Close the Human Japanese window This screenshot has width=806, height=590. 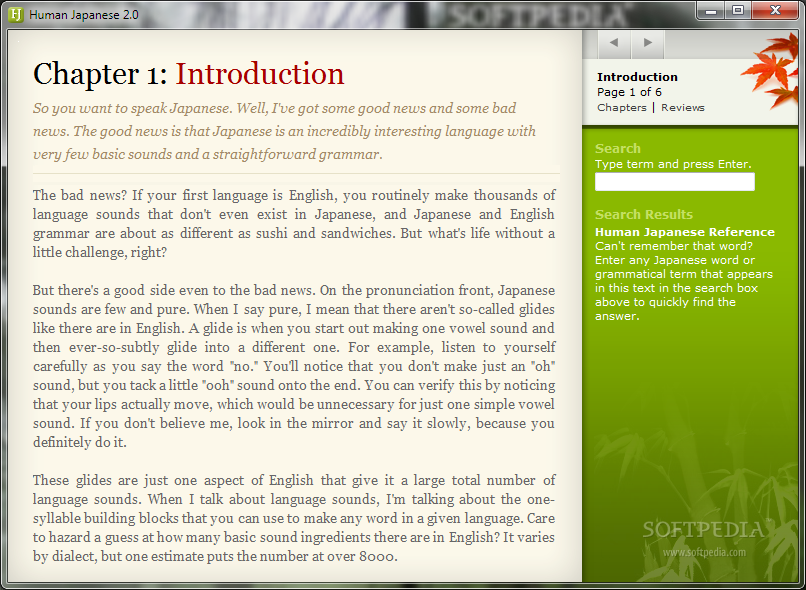(x=775, y=10)
